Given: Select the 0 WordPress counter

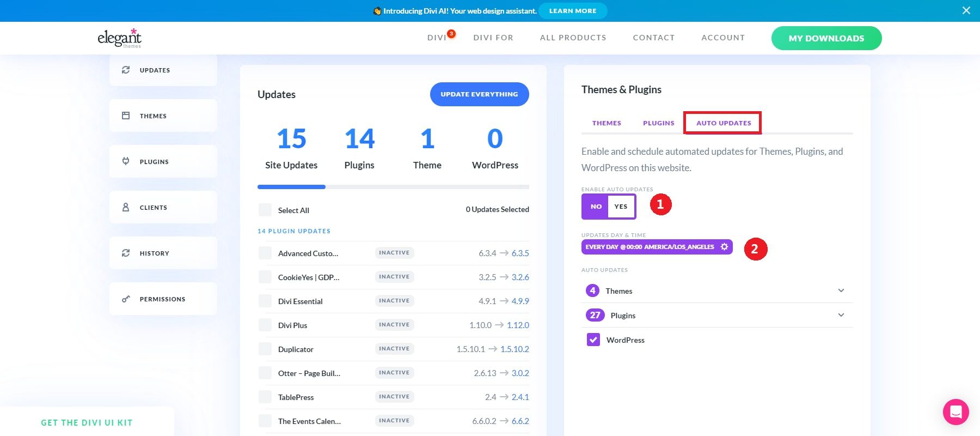Looking at the screenshot, I should pos(495,148).
